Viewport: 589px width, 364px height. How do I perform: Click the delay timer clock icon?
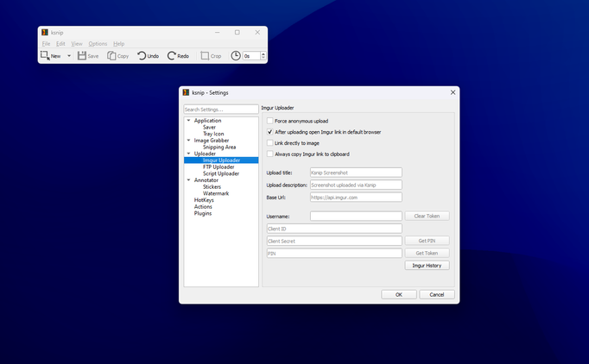tap(236, 56)
